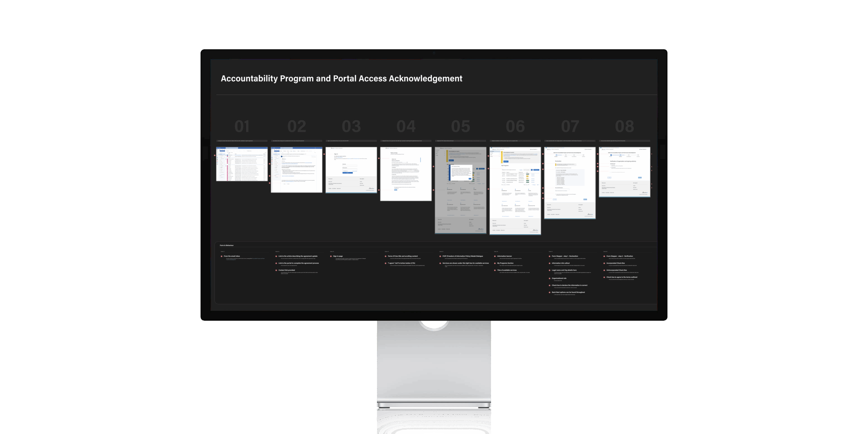This screenshot has width=868, height=434.
Task: Select the Unincorporated radio option in screen 08
Action: pos(611,167)
